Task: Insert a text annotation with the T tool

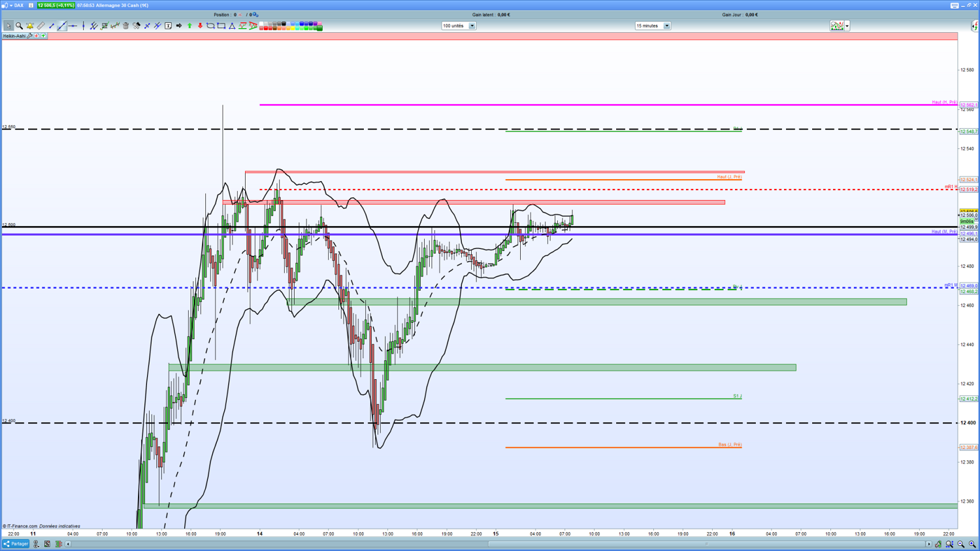Action: 169,26
